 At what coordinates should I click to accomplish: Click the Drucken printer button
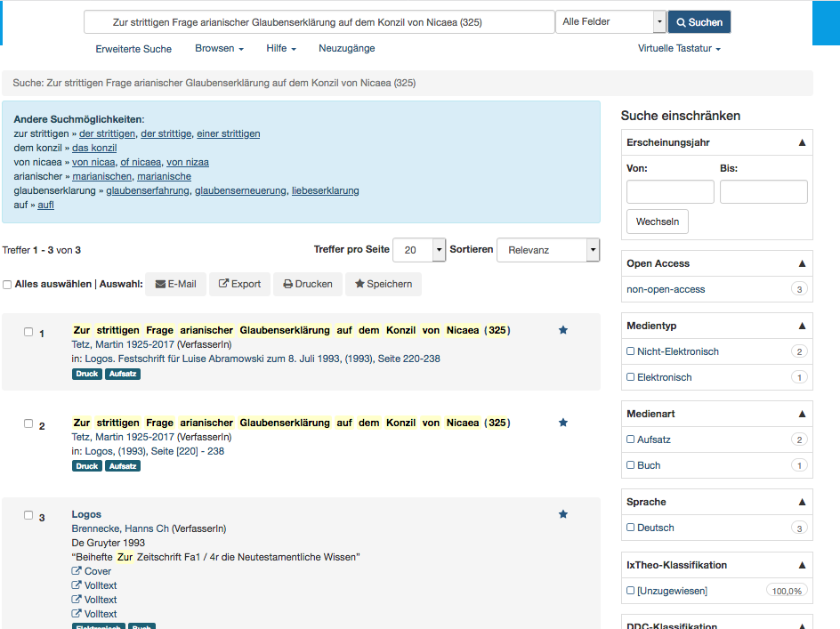308,284
